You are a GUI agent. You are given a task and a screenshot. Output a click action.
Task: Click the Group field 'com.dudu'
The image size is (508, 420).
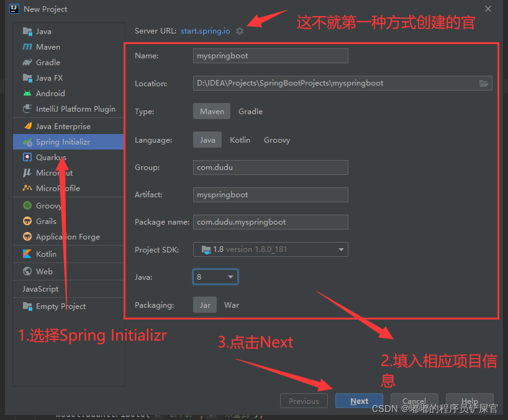pos(271,168)
